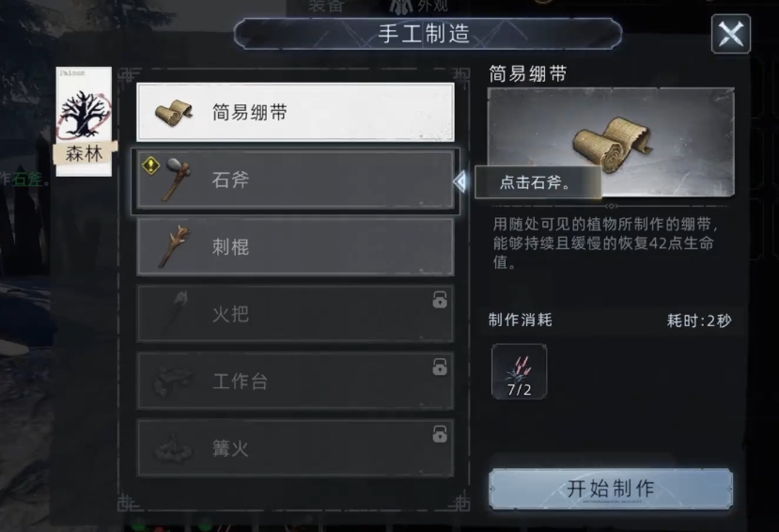Select the 刺棍 recipe entry
779x532 pixels.
295,246
